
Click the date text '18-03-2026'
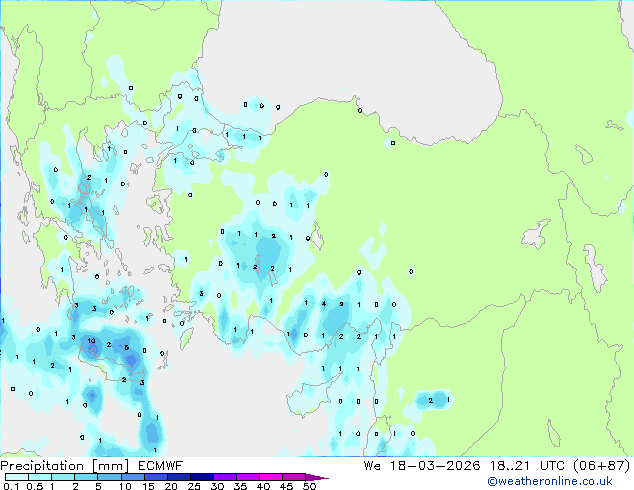click(x=435, y=466)
